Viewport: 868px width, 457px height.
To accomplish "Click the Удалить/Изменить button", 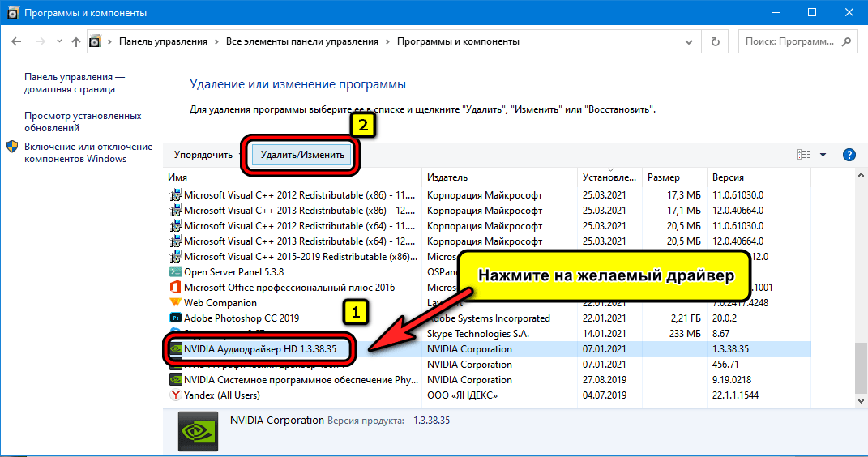I will [x=302, y=155].
